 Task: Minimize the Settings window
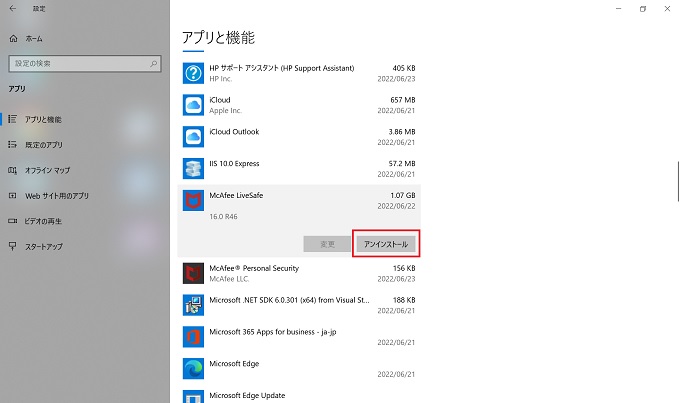(x=618, y=8)
